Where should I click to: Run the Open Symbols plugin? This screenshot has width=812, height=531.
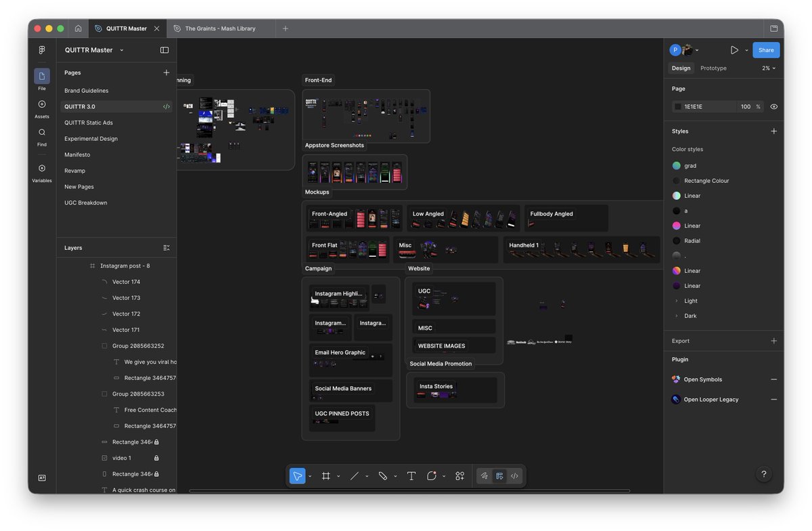click(702, 379)
